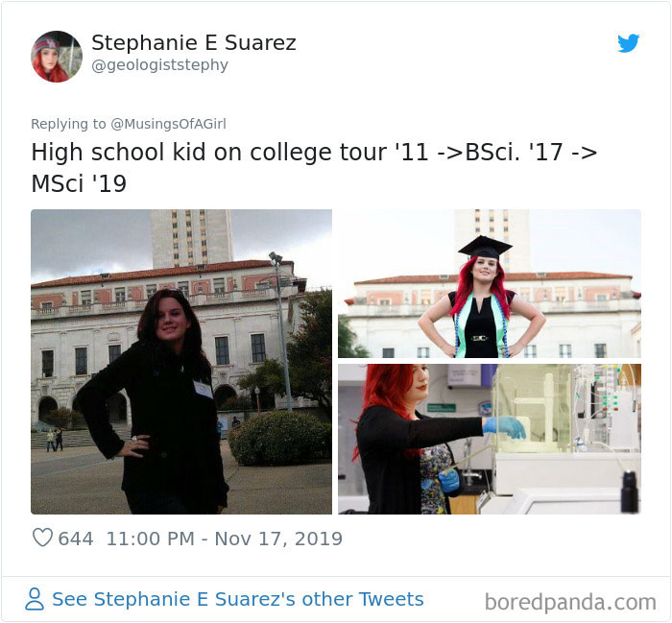Click the blue glove in the lab photo
This screenshot has height=623, width=672.
[x=505, y=426]
